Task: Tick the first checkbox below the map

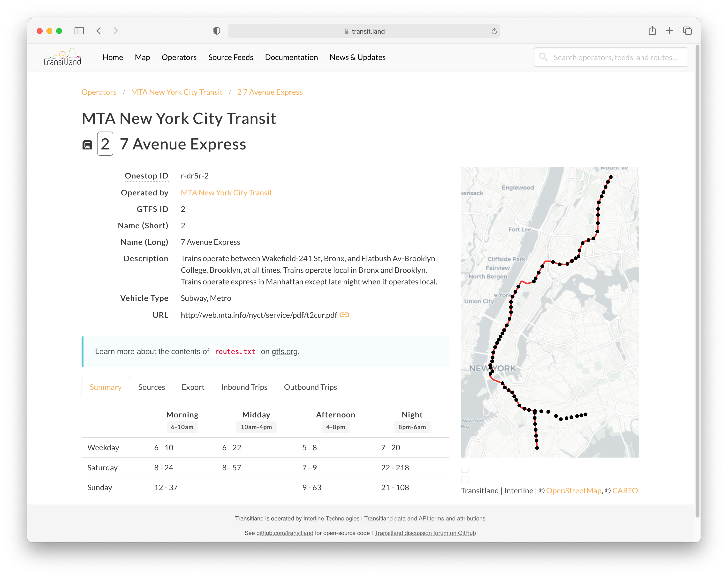Action: pos(465,469)
